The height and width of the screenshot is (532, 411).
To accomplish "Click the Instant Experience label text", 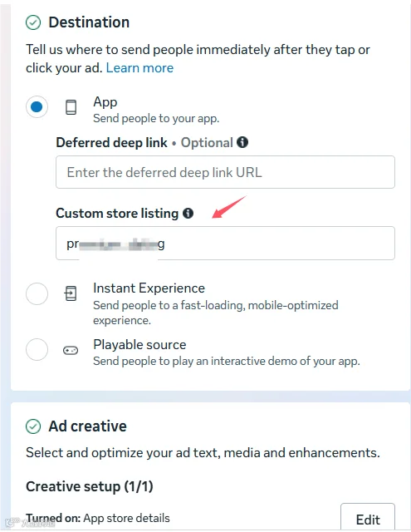I will click(149, 288).
